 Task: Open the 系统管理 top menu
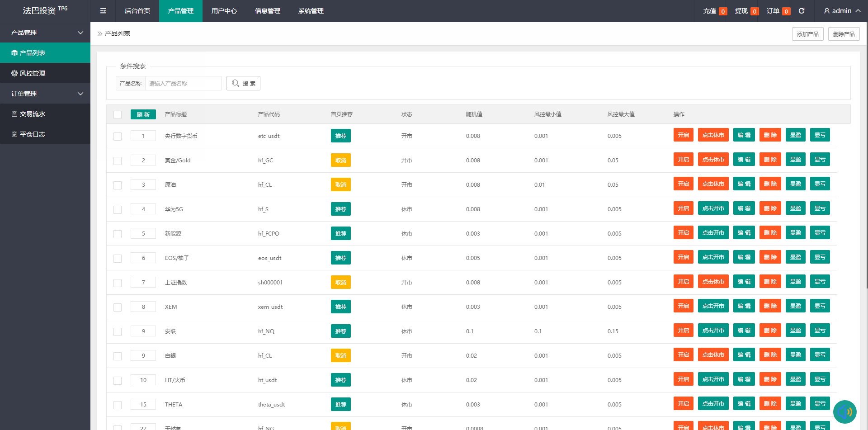[x=311, y=11]
